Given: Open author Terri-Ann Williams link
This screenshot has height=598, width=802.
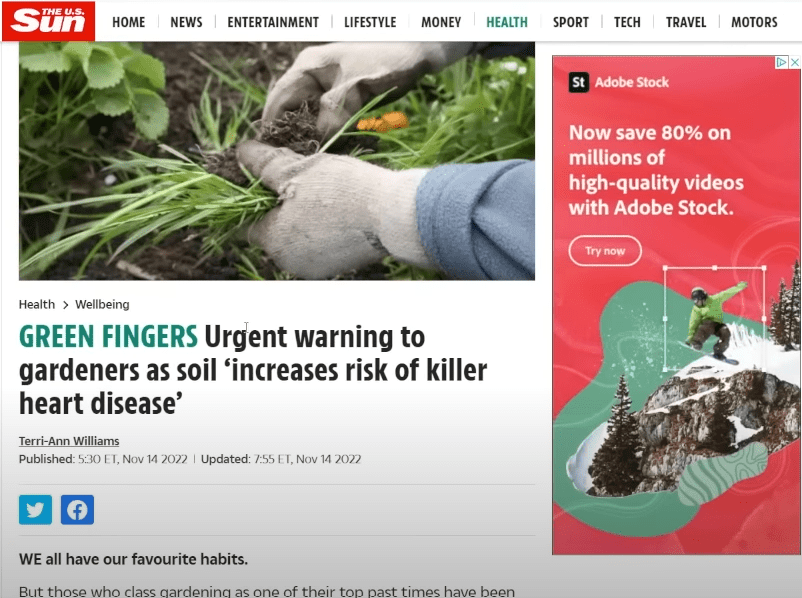Looking at the screenshot, I should [69, 441].
